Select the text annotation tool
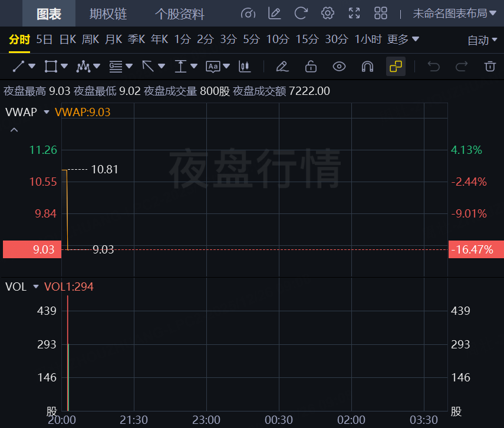 (x=213, y=66)
